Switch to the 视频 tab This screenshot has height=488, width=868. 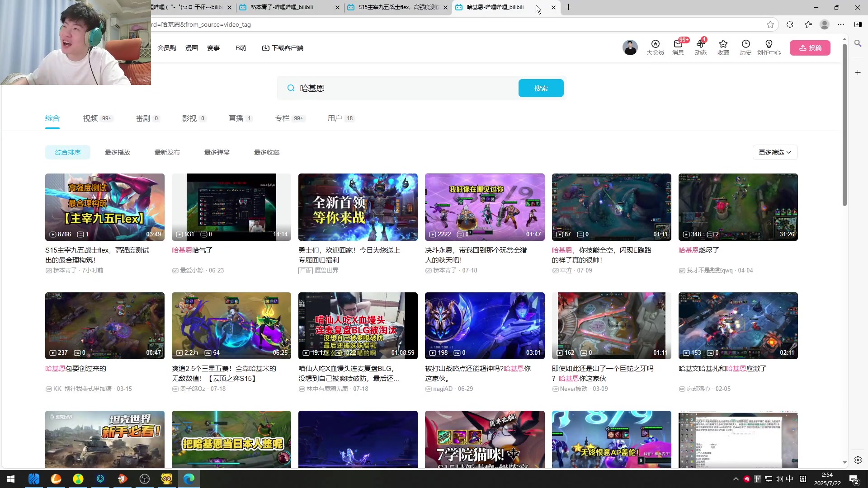point(98,118)
